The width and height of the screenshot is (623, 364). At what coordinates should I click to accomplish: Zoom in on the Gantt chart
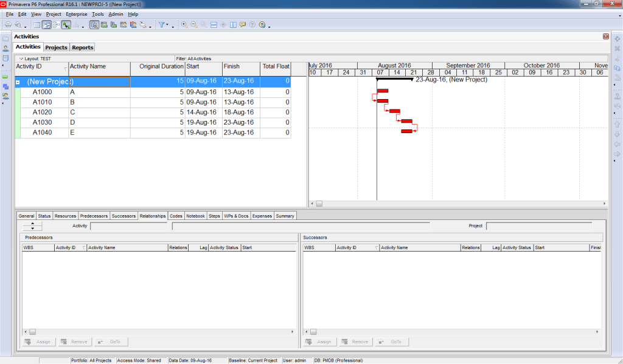click(184, 25)
